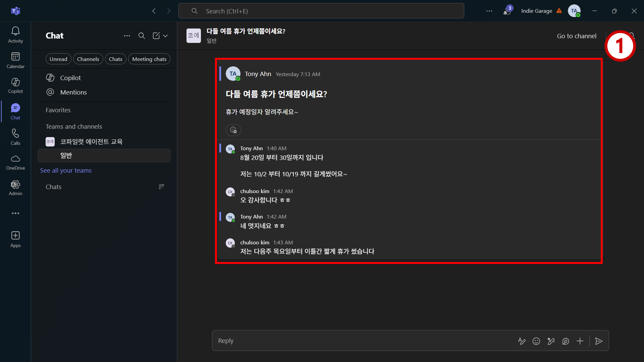
Task: Toggle the Channels filter chip
Action: tap(88, 59)
